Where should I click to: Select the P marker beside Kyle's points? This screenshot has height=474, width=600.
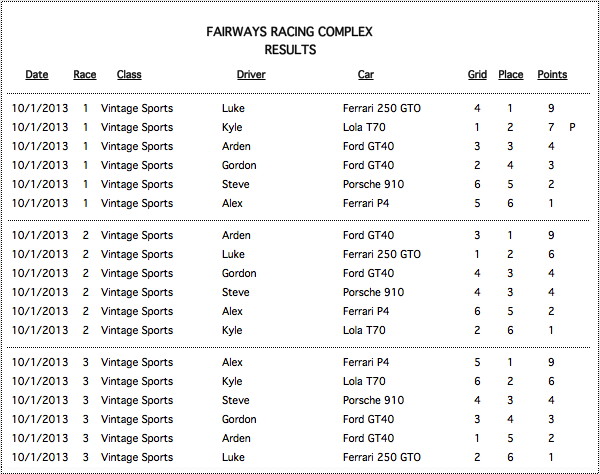pos(572,127)
